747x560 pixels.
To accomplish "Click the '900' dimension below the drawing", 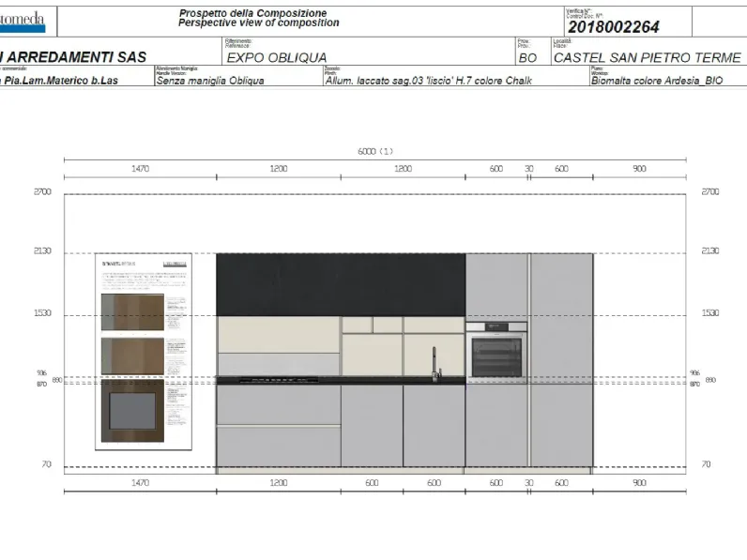I will tap(639, 483).
